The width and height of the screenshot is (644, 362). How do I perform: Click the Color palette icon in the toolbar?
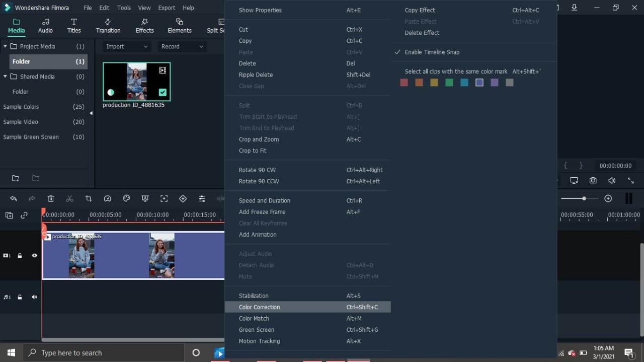pos(126,198)
